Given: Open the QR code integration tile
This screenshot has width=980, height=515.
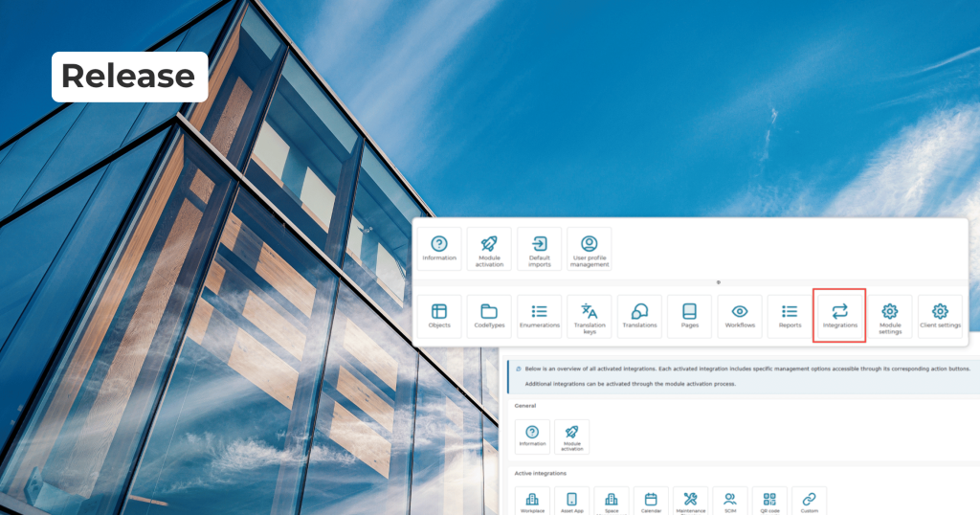Looking at the screenshot, I should [769, 502].
